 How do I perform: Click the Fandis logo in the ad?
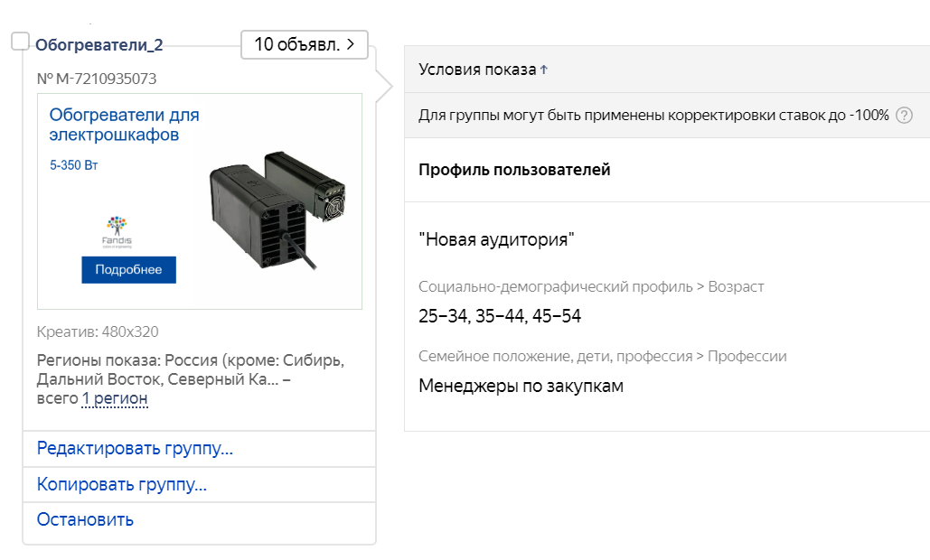coord(117,232)
